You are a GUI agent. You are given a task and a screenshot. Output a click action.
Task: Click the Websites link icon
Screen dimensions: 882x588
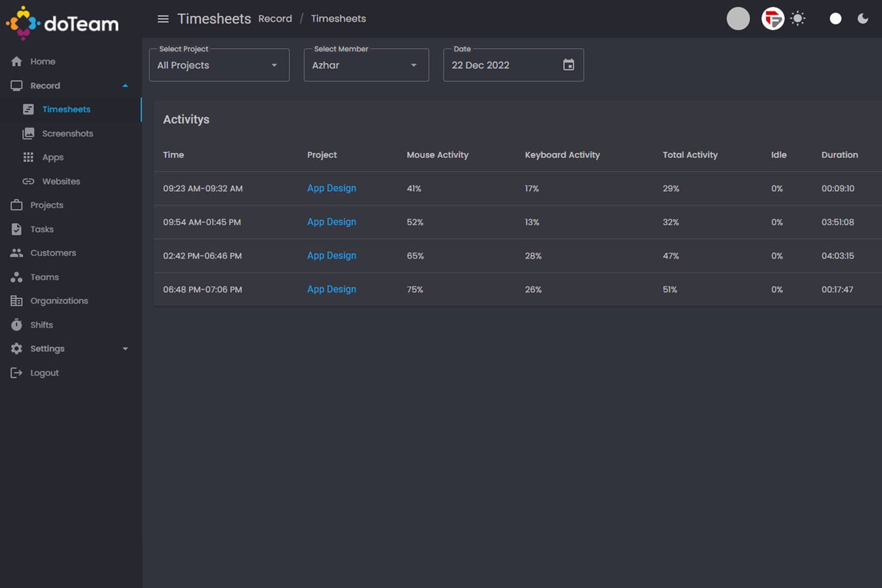click(x=28, y=181)
